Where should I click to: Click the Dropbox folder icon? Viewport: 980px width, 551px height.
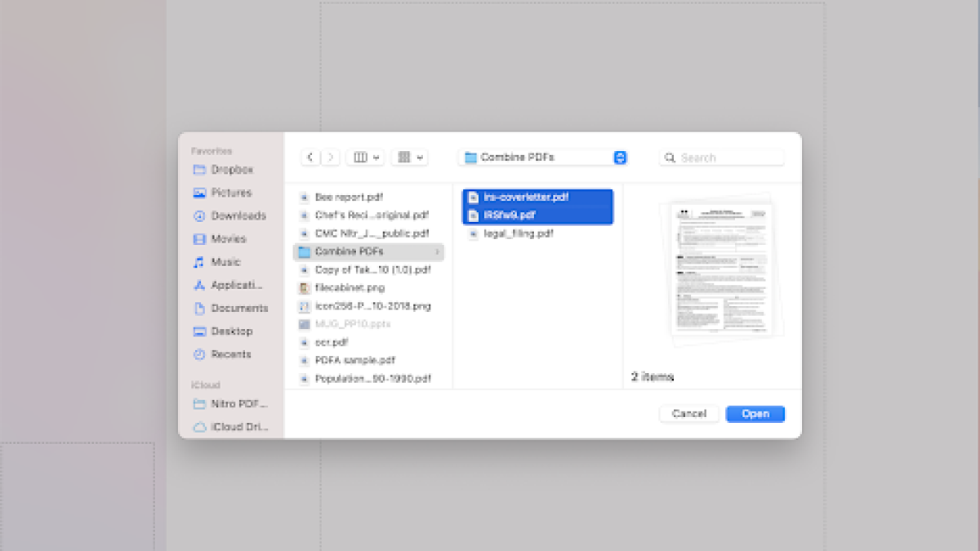pos(199,170)
